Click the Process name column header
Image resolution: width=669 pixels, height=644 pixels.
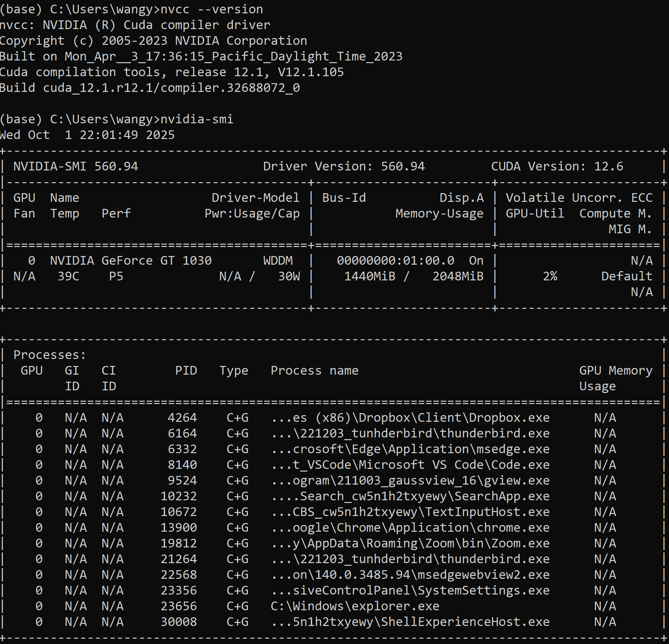click(314, 371)
